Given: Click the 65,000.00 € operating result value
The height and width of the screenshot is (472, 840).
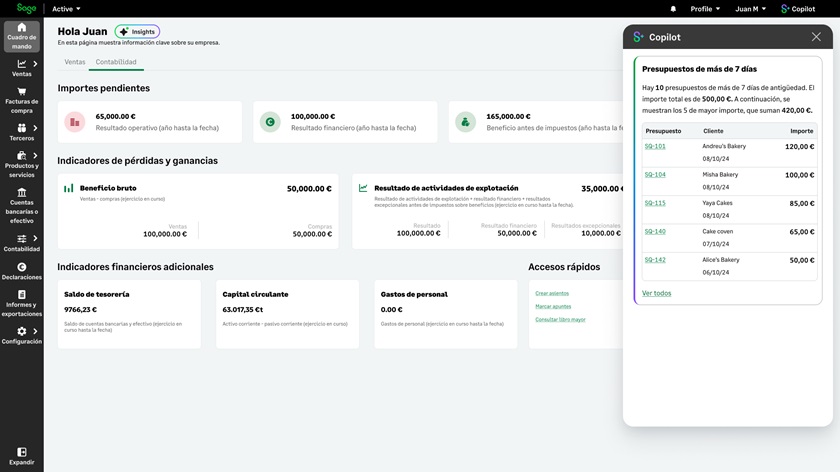Looking at the screenshot, I should click(115, 116).
